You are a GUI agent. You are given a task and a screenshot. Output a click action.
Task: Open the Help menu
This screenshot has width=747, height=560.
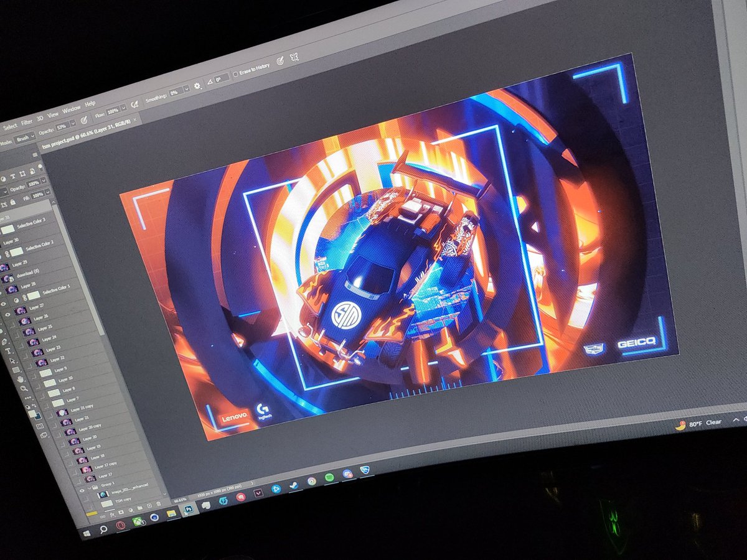coord(90,104)
